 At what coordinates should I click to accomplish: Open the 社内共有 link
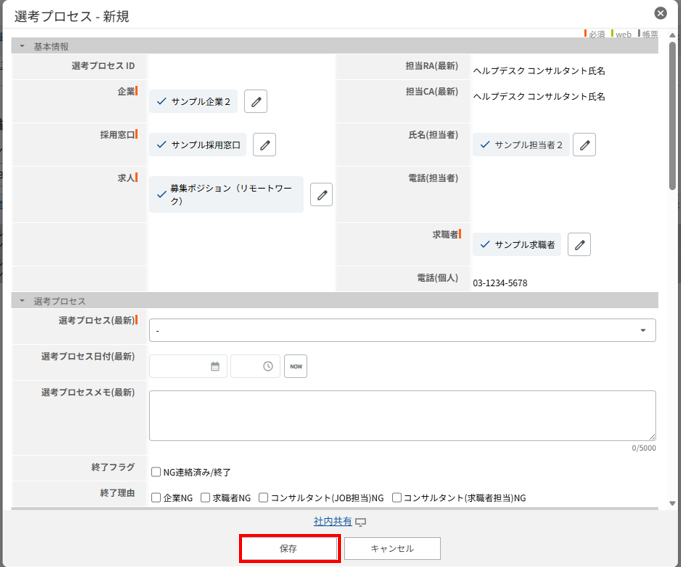(x=333, y=521)
